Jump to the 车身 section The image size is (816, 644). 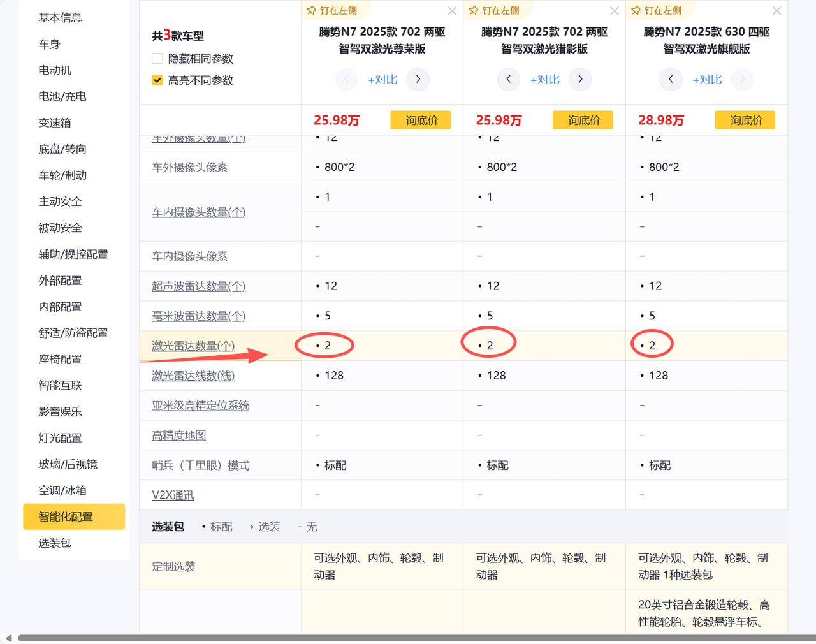49,44
